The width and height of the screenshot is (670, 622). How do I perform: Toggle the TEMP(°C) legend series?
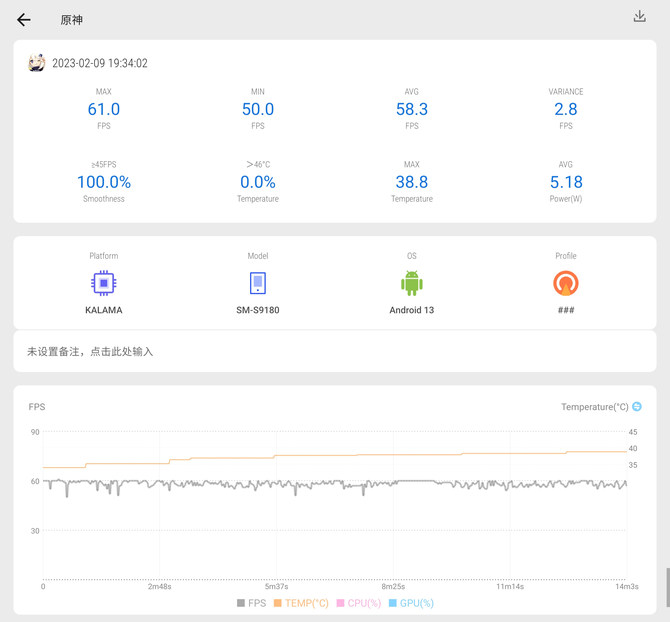301,603
